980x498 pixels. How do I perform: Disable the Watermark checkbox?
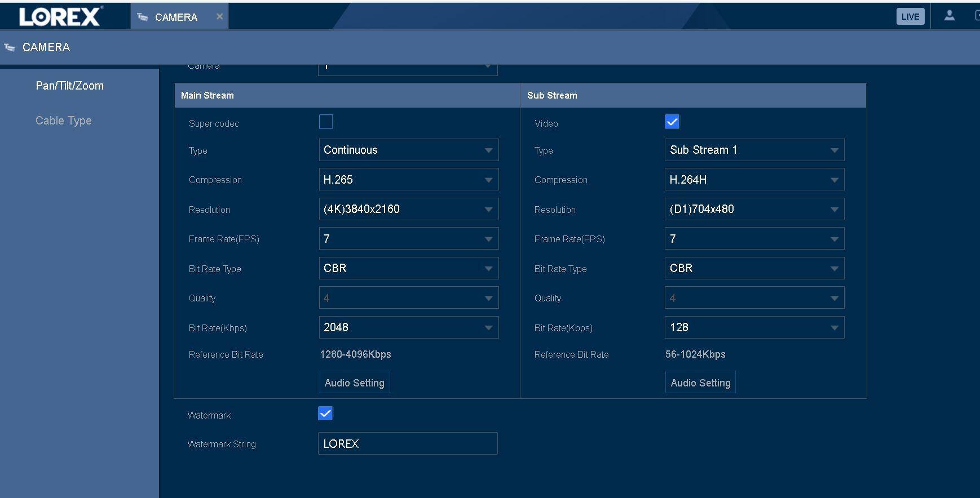[x=325, y=413]
